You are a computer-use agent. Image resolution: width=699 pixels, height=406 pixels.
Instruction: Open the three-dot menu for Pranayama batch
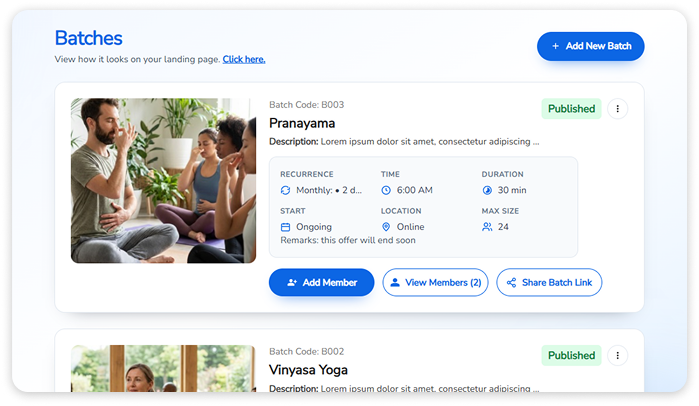coord(617,109)
